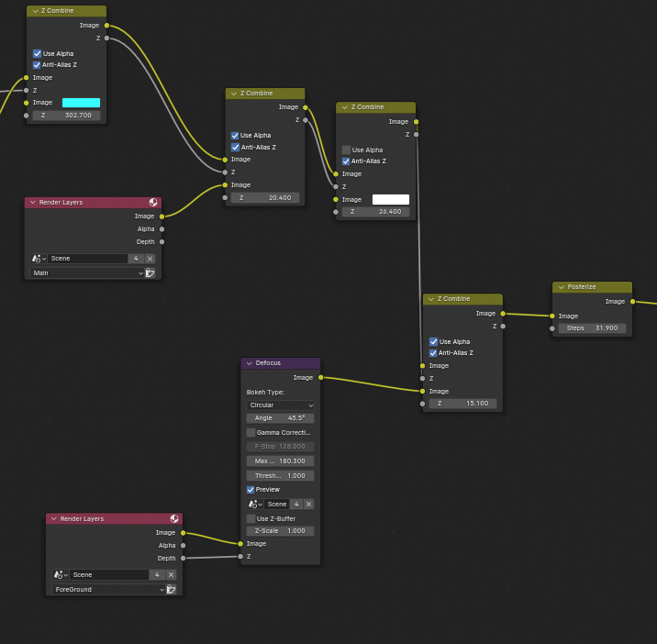The image size is (657, 644).
Task: Toggle the preview icon on Main Render Layers header
Action: tap(153, 203)
